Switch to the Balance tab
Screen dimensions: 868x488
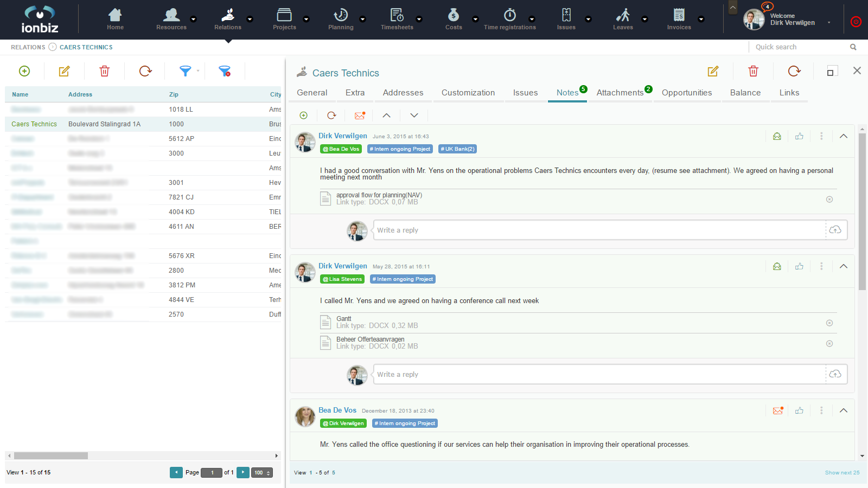coord(745,93)
